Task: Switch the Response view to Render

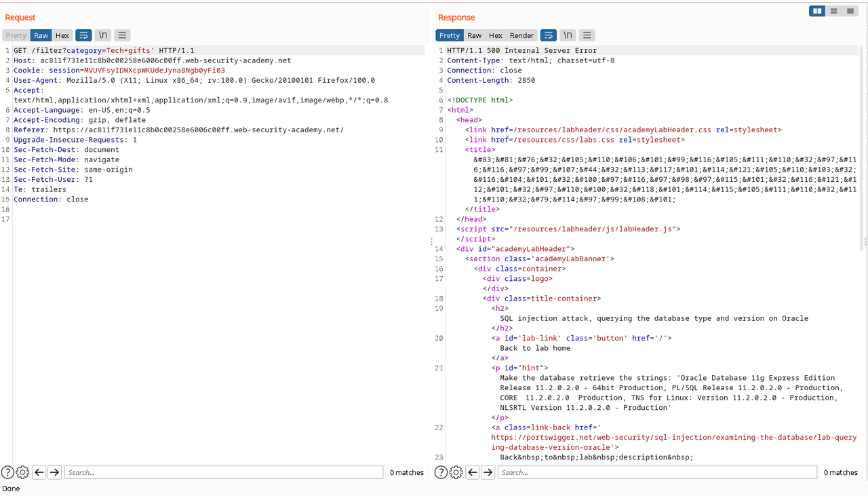Action: click(x=521, y=35)
